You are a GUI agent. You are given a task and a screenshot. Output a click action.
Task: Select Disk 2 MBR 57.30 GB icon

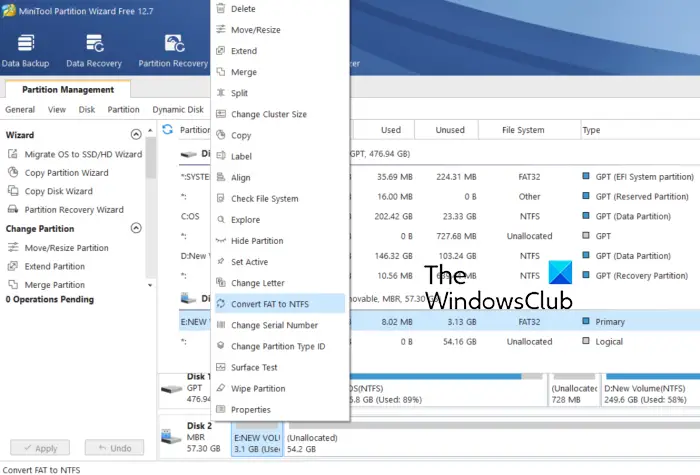(x=171, y=437)
